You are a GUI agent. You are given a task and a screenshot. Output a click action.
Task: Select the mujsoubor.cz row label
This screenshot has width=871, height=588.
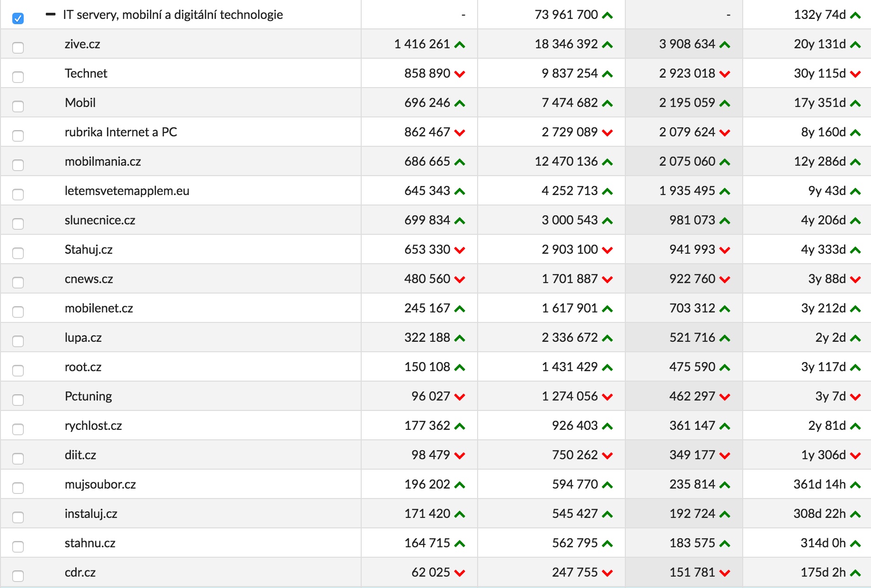pos(100,484)
